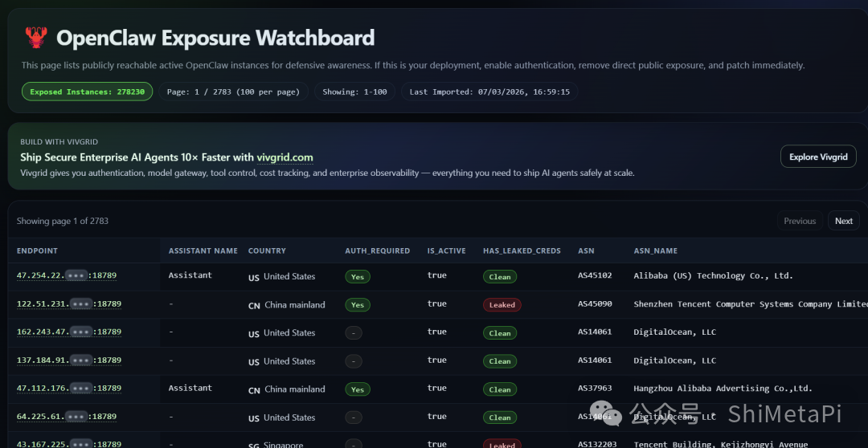
Task: Click the Last Imported timestamp pill
Action: click(489, 92)
